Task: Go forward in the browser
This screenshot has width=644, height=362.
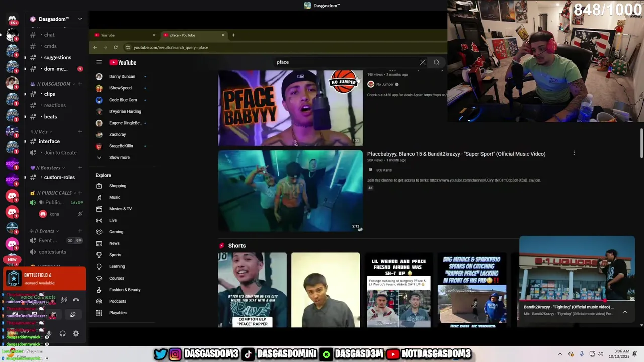Action: point(105,47)
